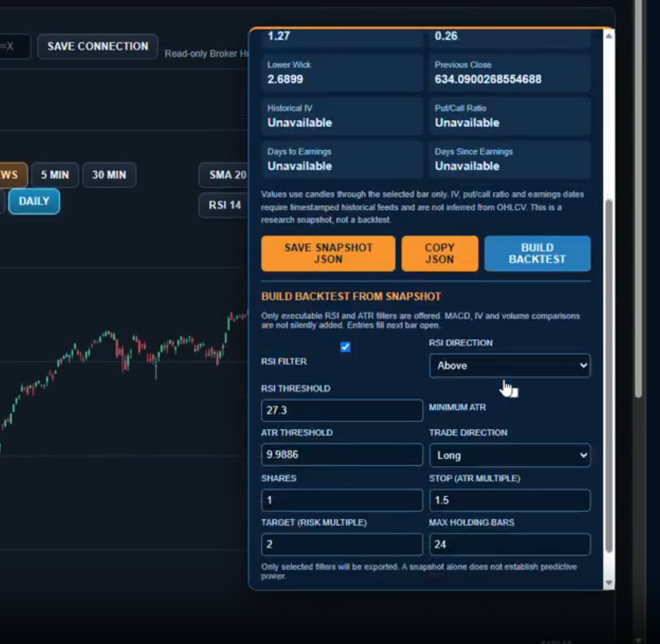
Task: Open the RSI DIRECTION dropdown
Action: pos(510,365)
